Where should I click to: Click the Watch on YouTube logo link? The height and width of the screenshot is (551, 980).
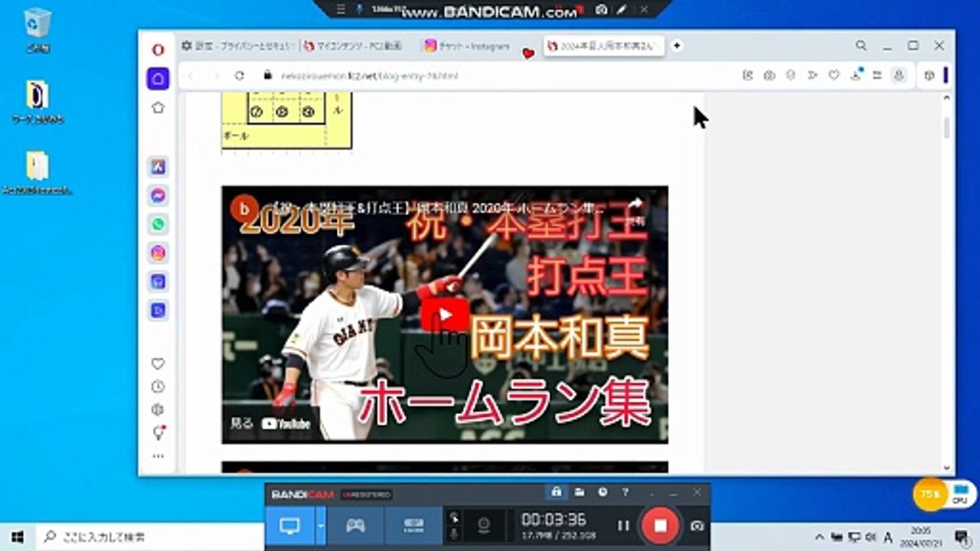[x=286, y=423]
